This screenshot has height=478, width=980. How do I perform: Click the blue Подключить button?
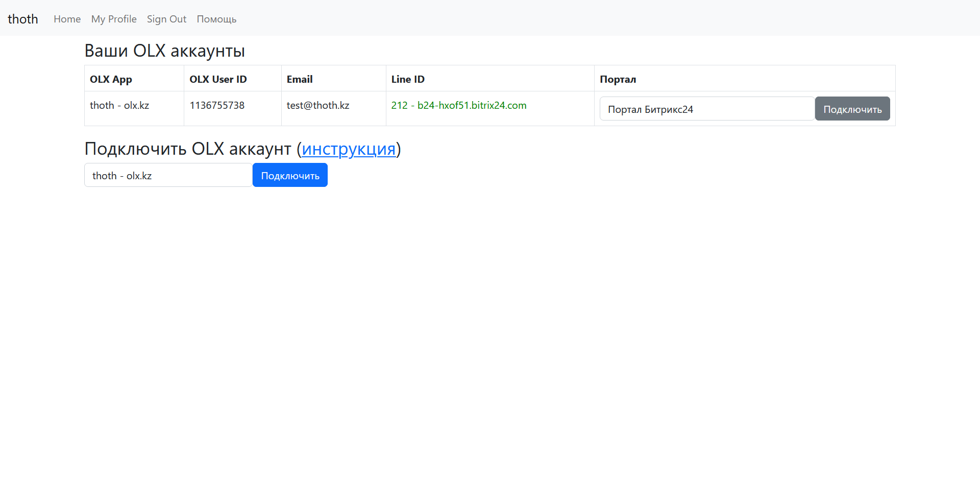pos(290,175)
